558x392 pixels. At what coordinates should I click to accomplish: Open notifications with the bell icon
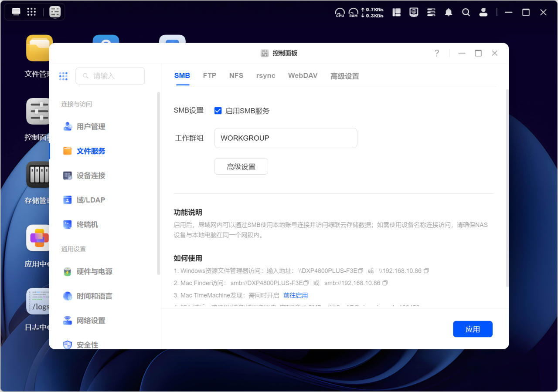(x=449, y=12)
